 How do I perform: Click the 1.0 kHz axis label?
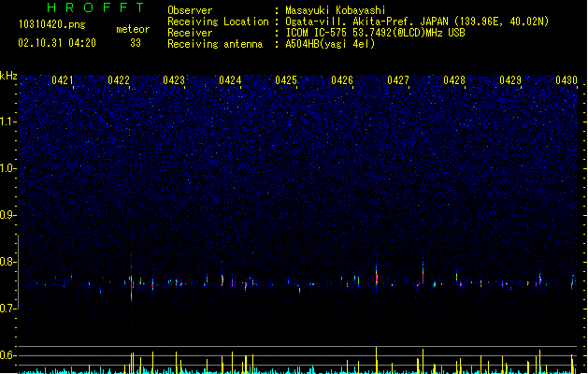coord(8,168)
